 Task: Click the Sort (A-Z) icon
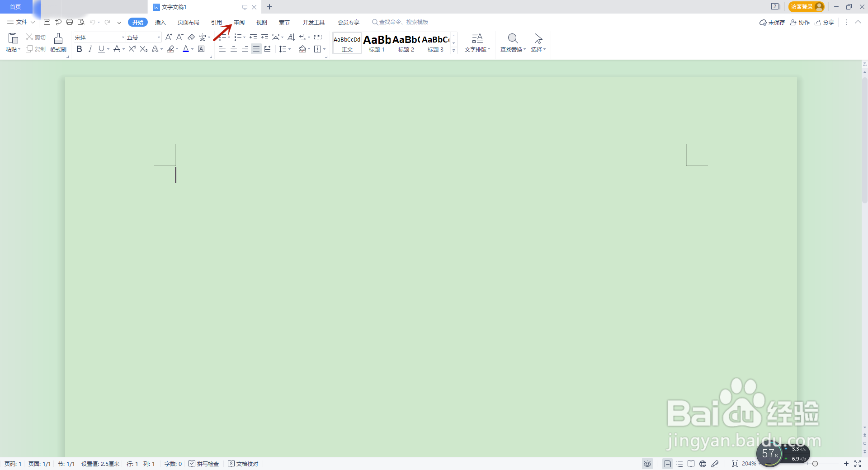(291, 37)
